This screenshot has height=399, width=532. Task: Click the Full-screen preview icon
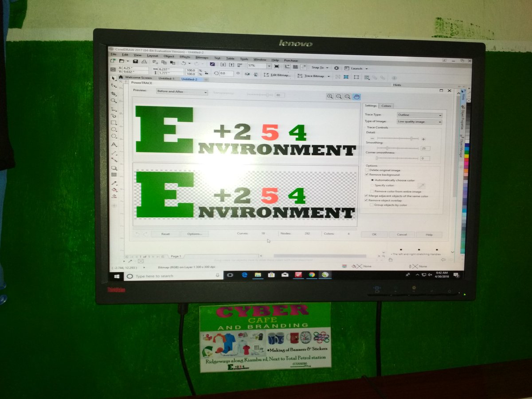coord(276,66)
